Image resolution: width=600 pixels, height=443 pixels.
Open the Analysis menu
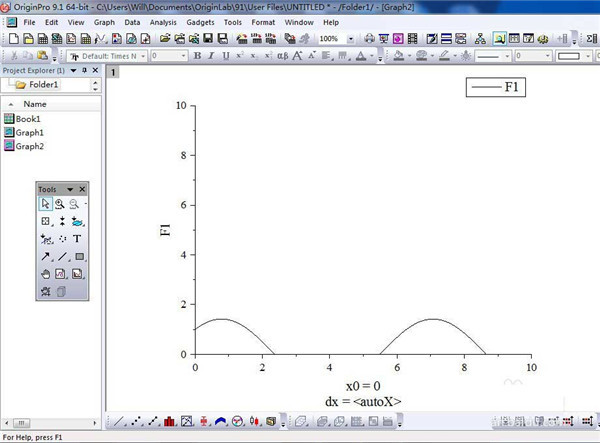162,21
